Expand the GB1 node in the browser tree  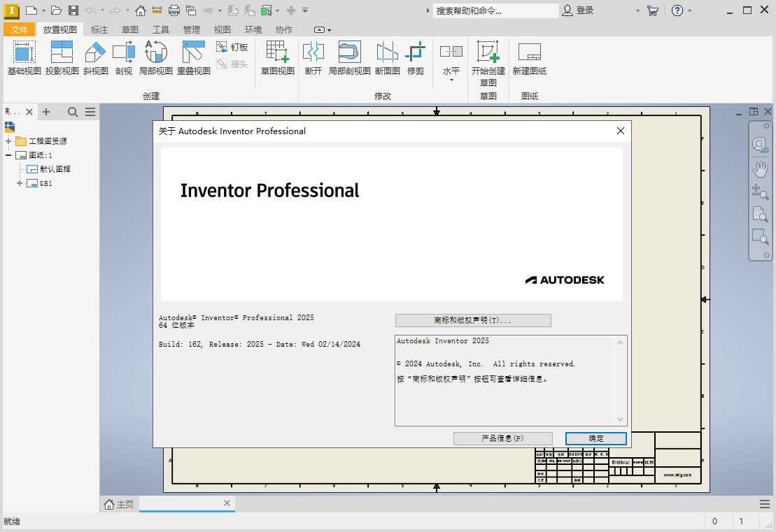coord(18,183)
